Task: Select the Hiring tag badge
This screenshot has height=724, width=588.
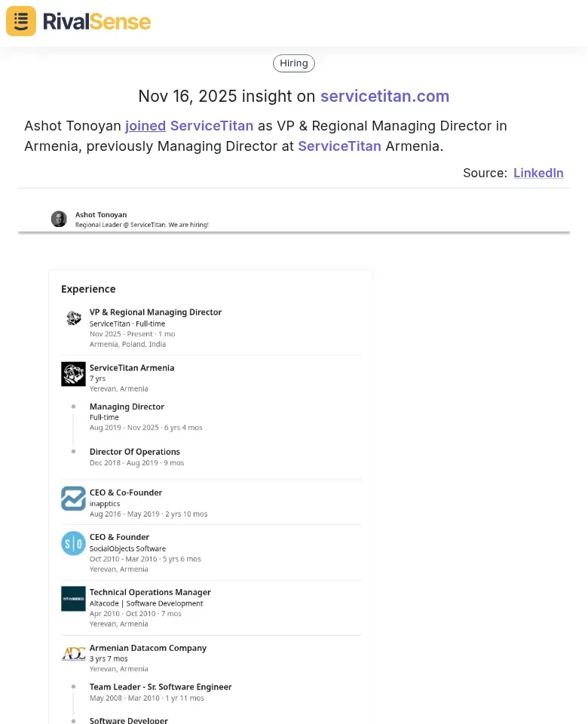Action: coord(294,63)
